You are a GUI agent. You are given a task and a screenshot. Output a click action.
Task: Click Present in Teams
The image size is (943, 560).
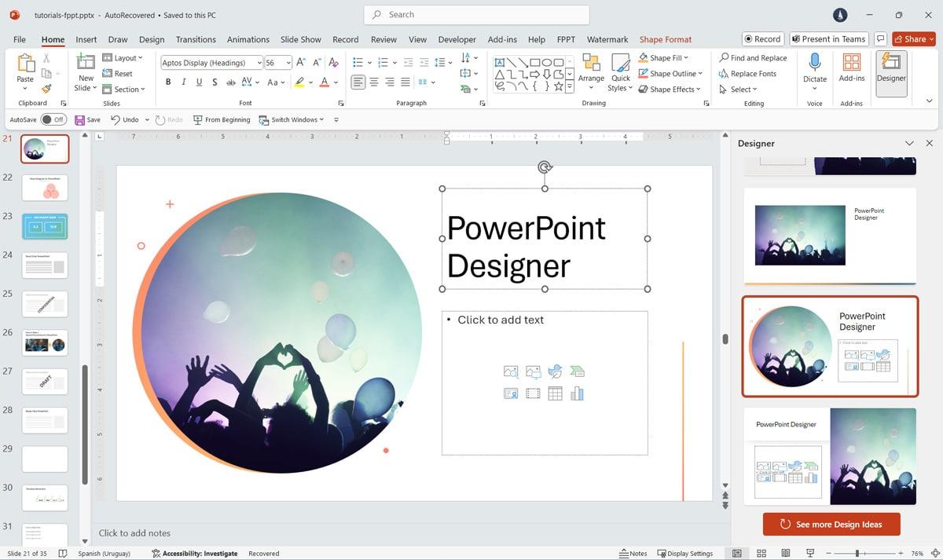click(x=829, y=38)
